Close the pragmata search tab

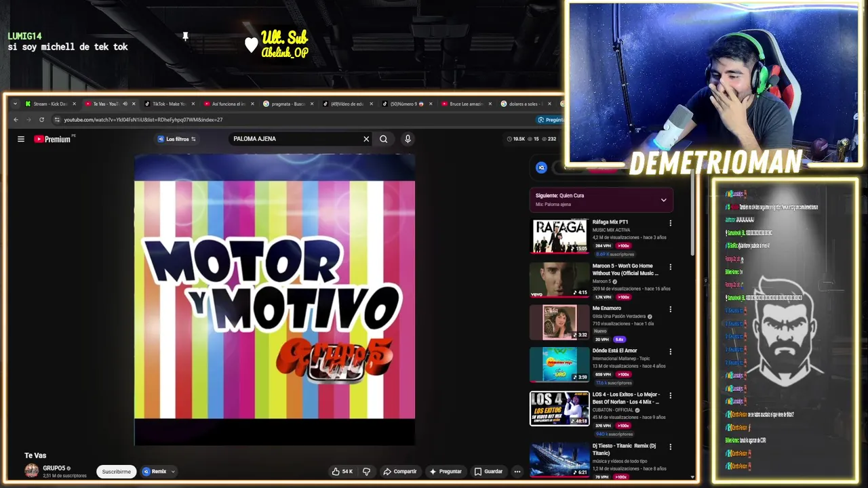(x=313, y=104)
